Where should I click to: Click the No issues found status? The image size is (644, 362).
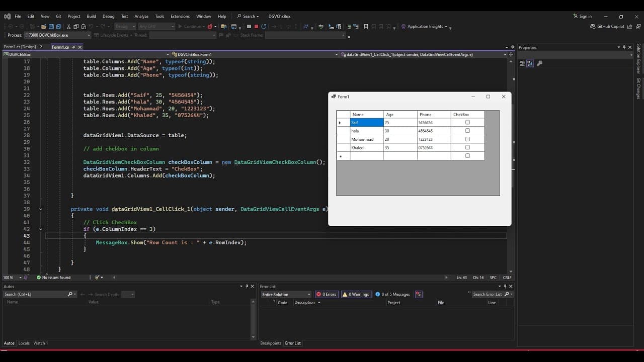point(53,277)
